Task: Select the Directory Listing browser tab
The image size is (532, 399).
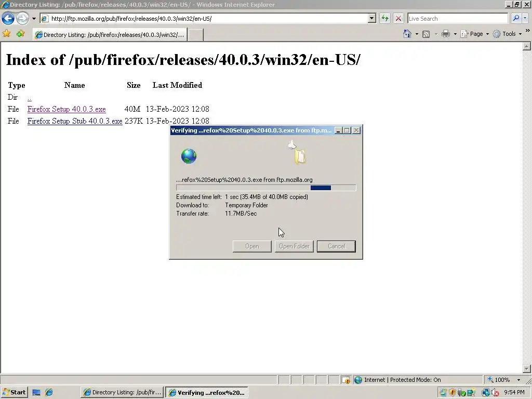Action: pyautogui.click(x=110, y=35)
